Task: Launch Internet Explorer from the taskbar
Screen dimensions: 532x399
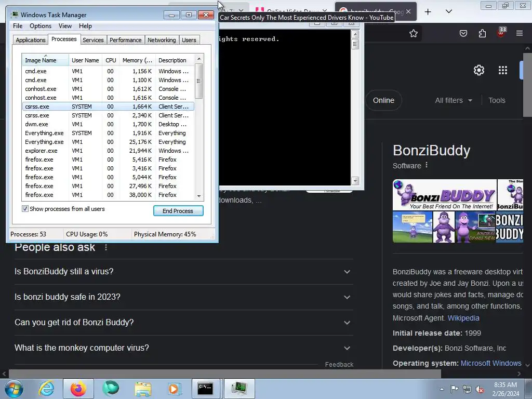Action: coord(46,389)
